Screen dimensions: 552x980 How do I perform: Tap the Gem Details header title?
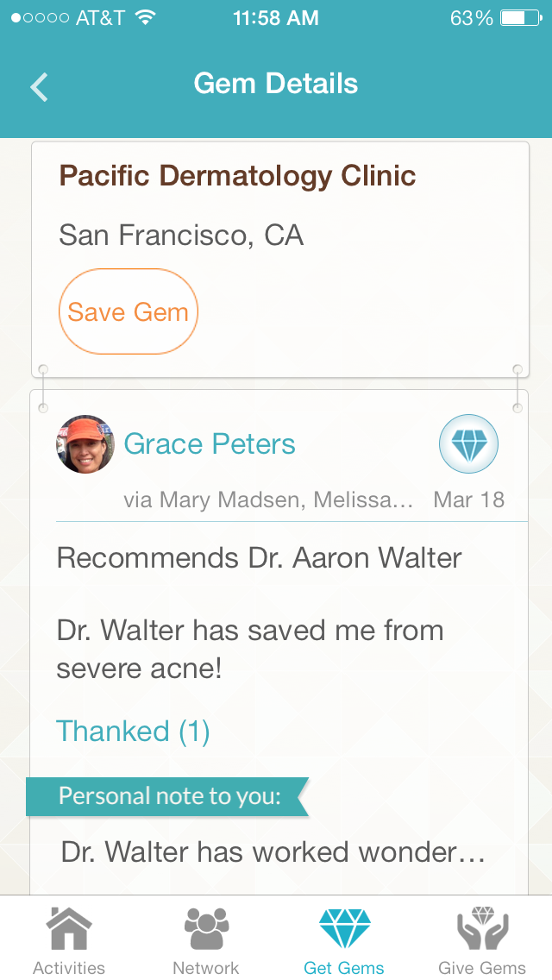coord(276,84)
